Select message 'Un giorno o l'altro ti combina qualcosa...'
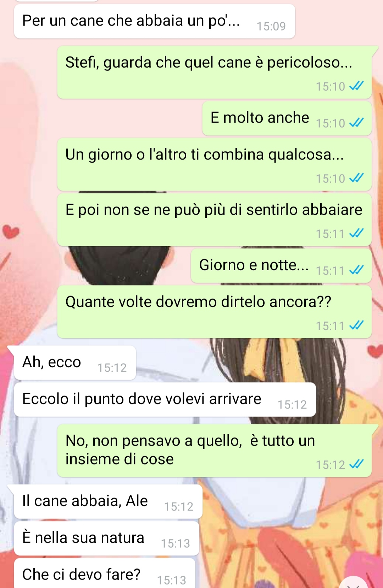Image resolution: width=383 pixels, height=588 pixels. click(x=214, y=164)
